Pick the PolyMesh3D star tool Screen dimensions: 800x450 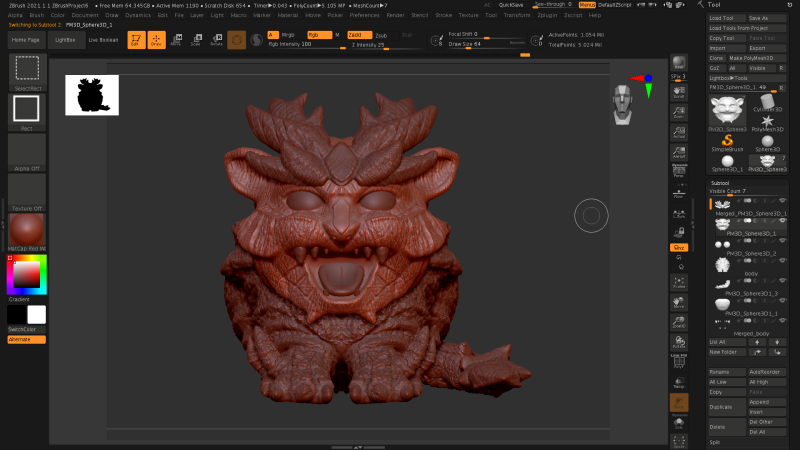pyautogui.click(x=767, y=119)
